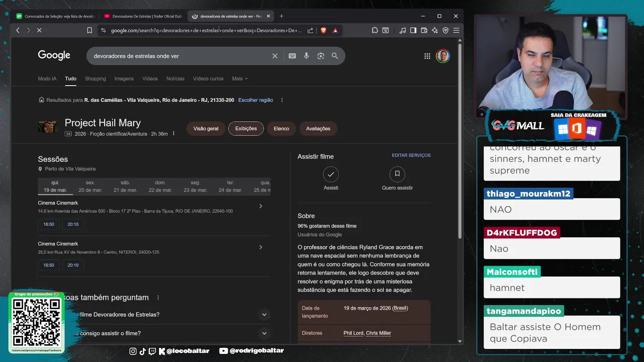This screenshot has height=362, width=644.
Task: Go back using browser back arrow
Action: pos(18,31)
